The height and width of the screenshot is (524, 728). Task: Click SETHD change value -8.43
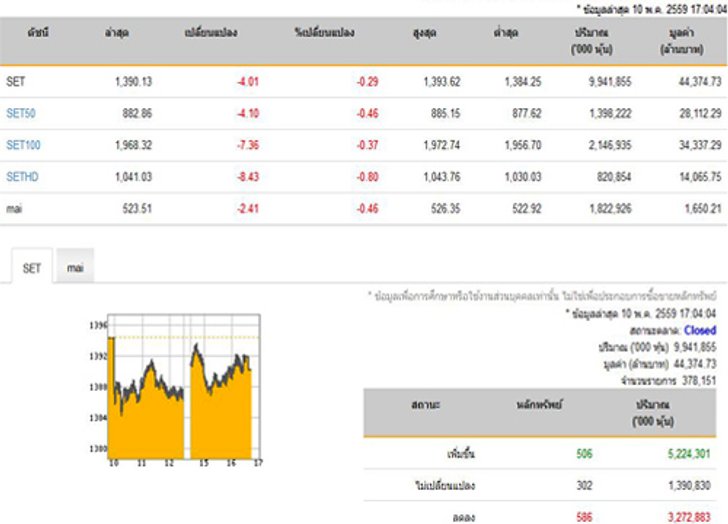pyautogui.click(x=248, y=177)
